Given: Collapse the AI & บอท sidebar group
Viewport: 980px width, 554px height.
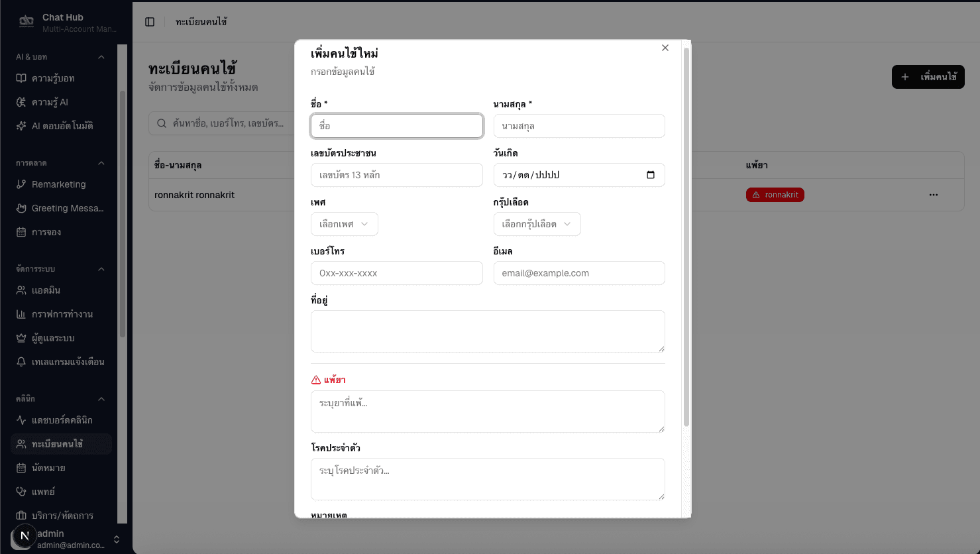Looking at the screenshot, I should (x=101, y=56).
